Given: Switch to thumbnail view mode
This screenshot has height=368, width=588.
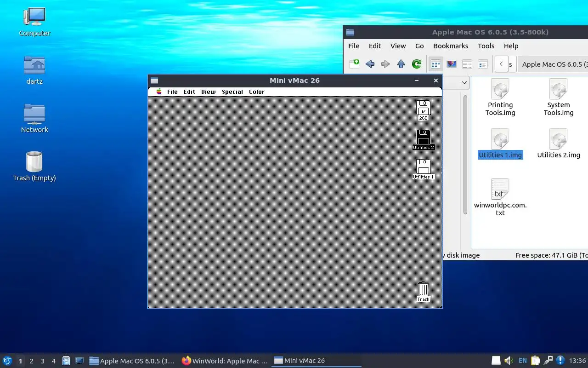Looking at the screenshot, I should coord(452,64).
